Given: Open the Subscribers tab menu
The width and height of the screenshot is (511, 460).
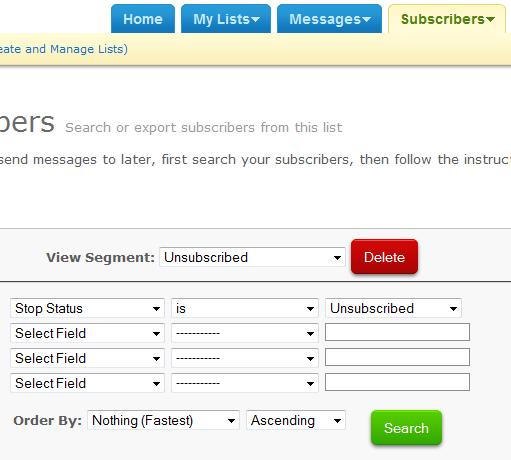Looking at the screenshot, I should [x=447, y=19].
